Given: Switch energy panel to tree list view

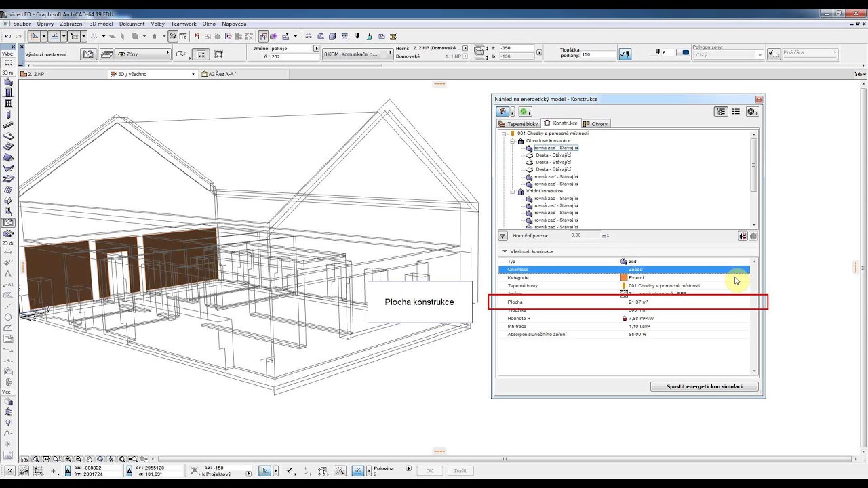Looking at the screenshot, I should (x=721, y=112).
